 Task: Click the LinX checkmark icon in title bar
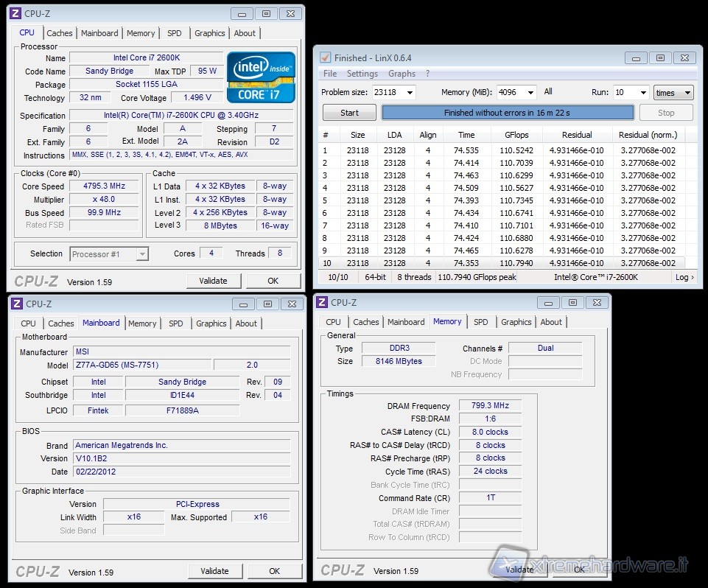[x=325, y=57]
